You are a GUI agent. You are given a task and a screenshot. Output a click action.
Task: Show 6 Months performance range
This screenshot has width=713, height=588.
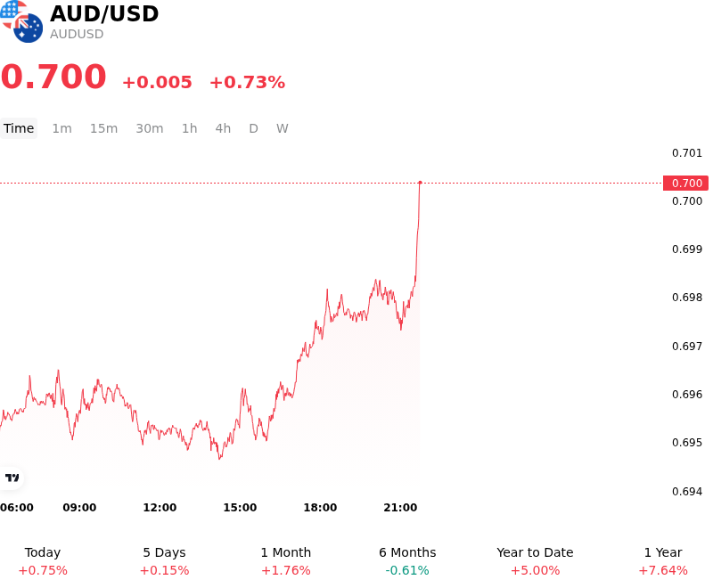(x=407, y=561)
